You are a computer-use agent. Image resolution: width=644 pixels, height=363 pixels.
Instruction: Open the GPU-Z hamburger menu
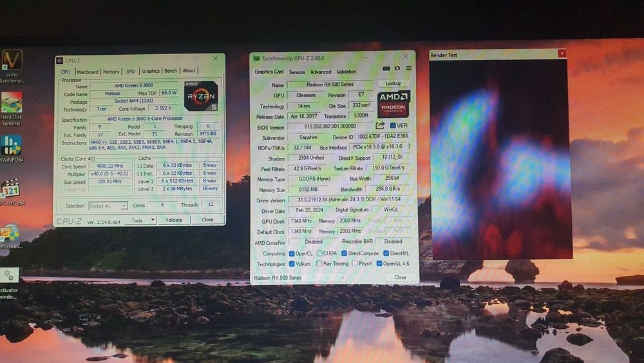point(409,68)
